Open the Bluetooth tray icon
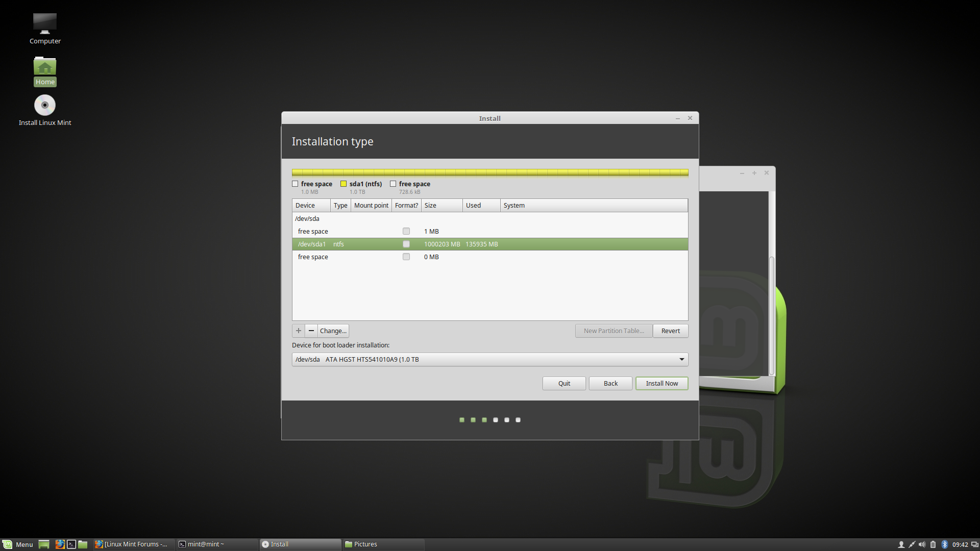Viewport: 980px width, 551px height. pos(944,544)
